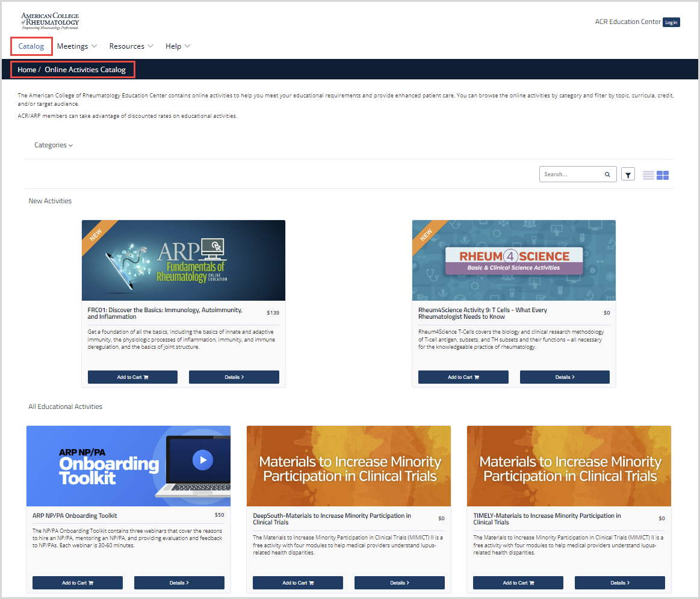The image size is (700, 599).
Task: View Details for TIMELY-Materials activity
Action: pos(619,583)
